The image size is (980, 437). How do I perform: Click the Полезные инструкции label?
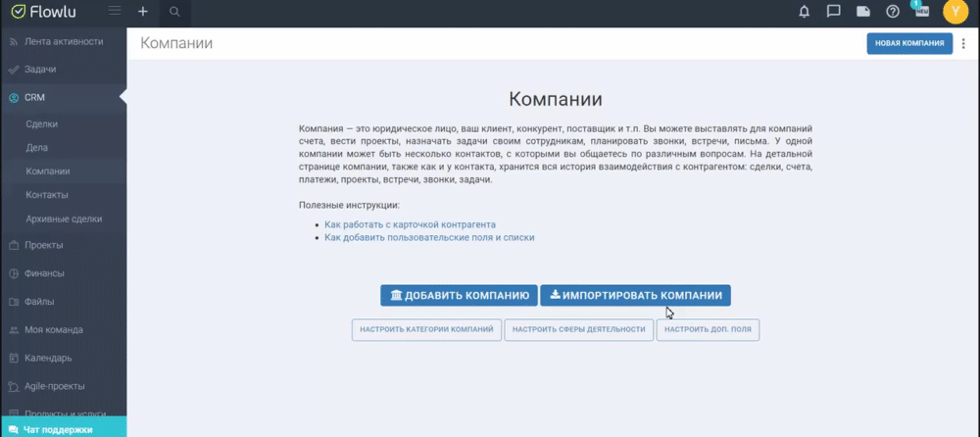349,205
